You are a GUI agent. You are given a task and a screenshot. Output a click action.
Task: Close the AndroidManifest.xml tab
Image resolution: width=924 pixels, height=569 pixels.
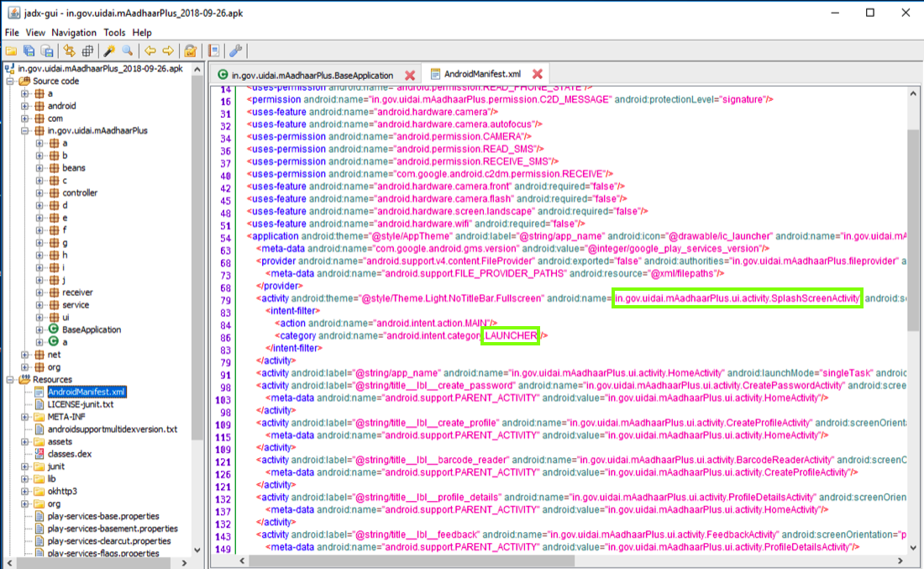(x=537, y=75)
